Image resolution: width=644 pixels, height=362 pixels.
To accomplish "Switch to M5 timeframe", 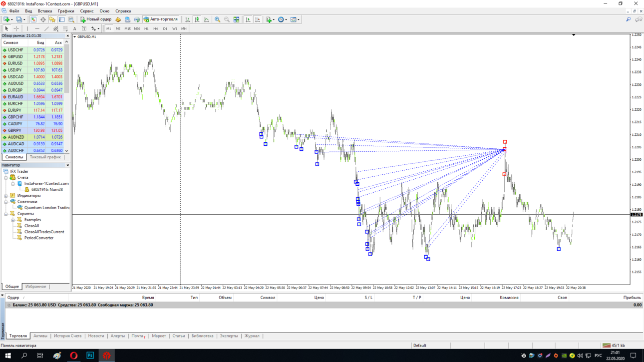I will pyautogui.click(x=118, y=28).
